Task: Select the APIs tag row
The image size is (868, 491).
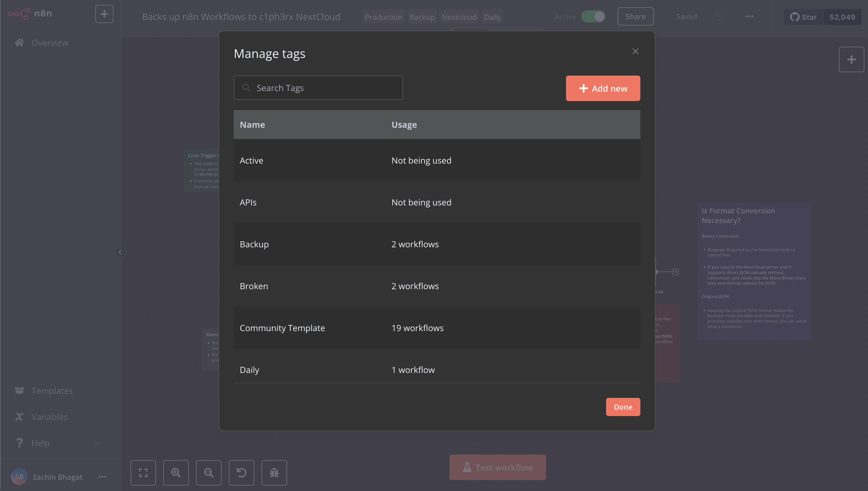Action: tap(437, 202)
